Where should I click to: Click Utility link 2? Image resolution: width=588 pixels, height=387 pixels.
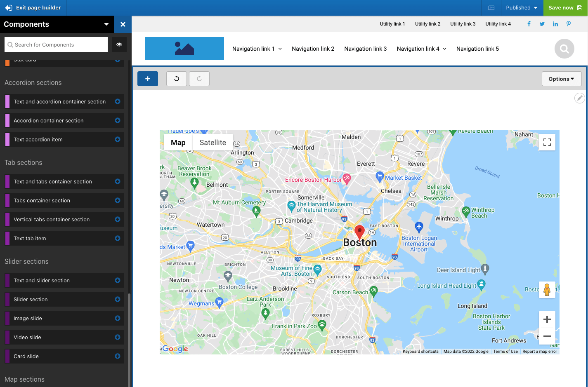pos(428,24)
